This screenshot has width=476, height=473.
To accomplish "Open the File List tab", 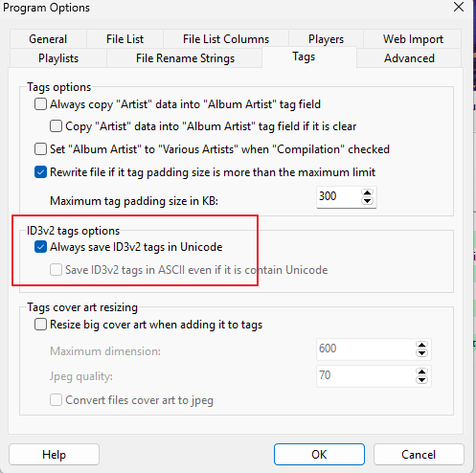I will [125, 39].
